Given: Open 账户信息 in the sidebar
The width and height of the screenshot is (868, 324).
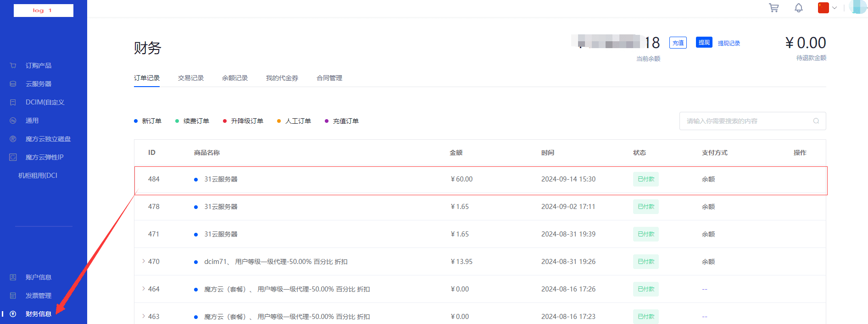Looking at the screenshot, I should click(x=39, y=277).
